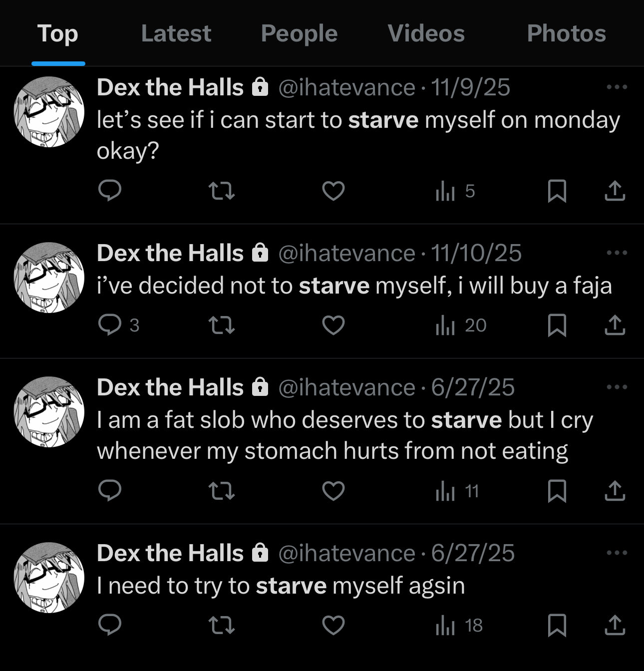The width and height of the screenshot is (644, 671).
Task: Open share options on the 11/9/25 tweet
Action: 615,191
